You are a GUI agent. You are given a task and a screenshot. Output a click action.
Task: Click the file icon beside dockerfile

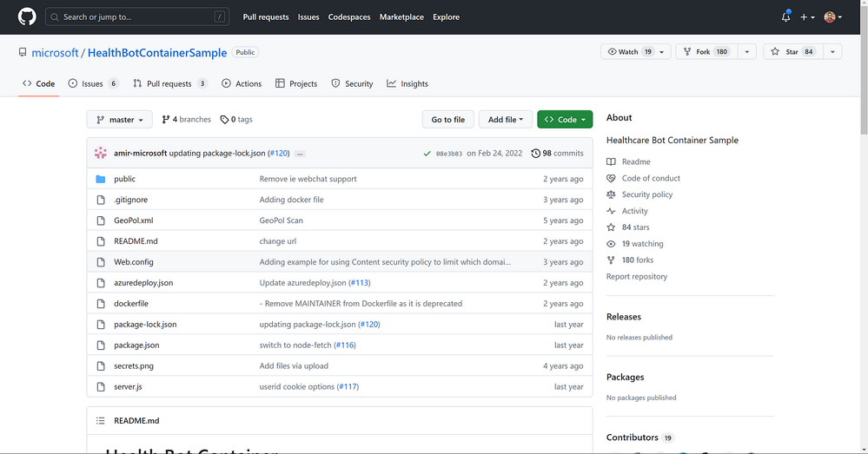click(100, 303)
